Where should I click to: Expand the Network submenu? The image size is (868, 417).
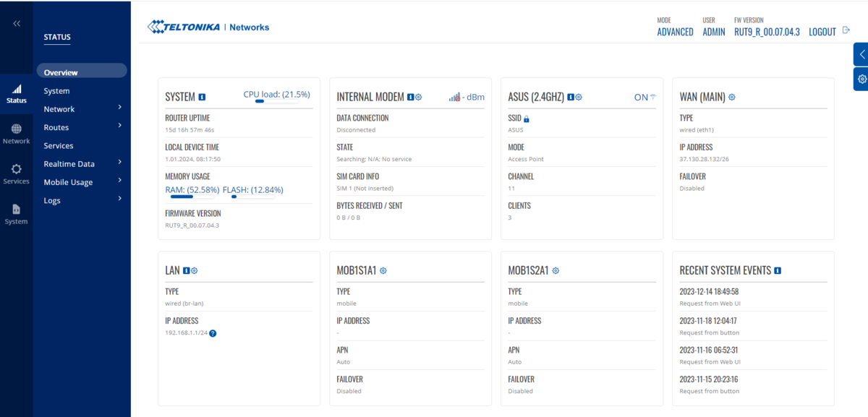[119, 108]
